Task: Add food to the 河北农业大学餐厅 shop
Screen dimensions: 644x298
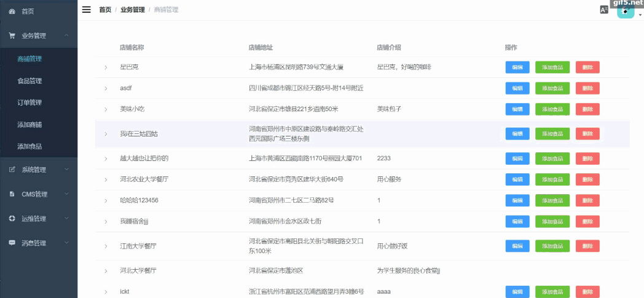Action: (x=552, y=179)
